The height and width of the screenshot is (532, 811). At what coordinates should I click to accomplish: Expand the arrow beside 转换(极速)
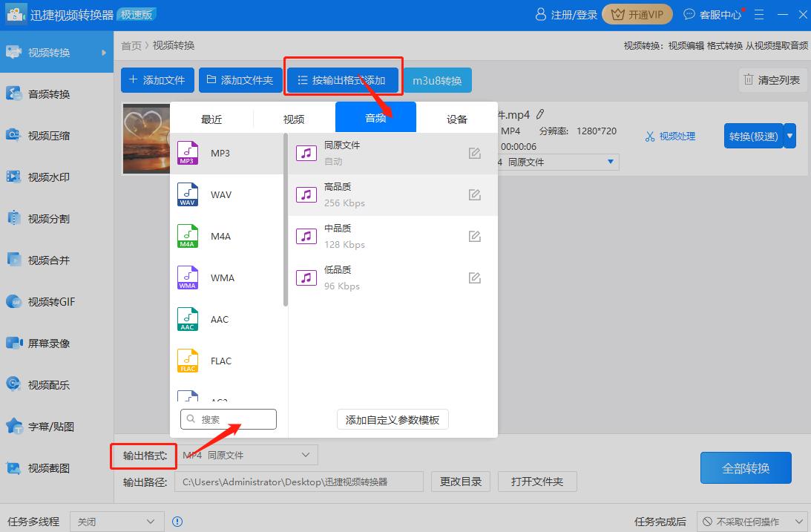click(x=791, y=136)
